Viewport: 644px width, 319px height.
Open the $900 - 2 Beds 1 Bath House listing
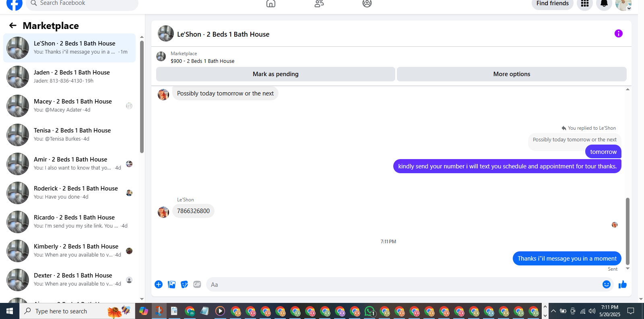[x=202, y=61]
